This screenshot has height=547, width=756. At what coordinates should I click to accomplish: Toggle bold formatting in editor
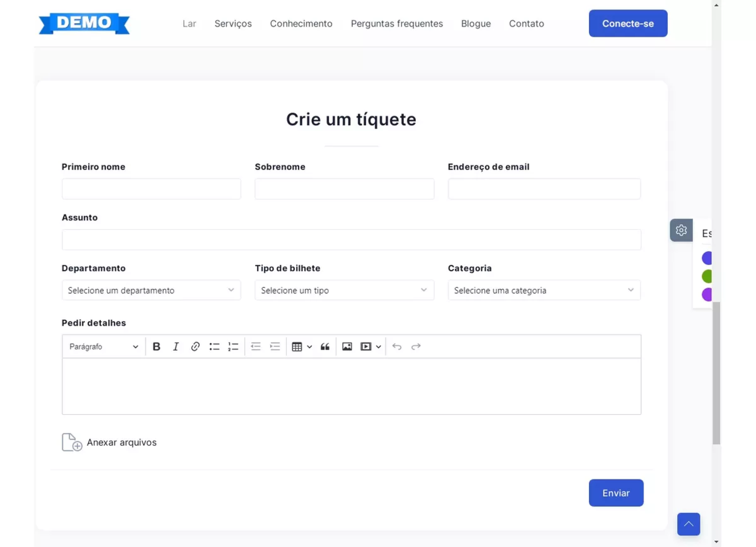tap(156, 347)
